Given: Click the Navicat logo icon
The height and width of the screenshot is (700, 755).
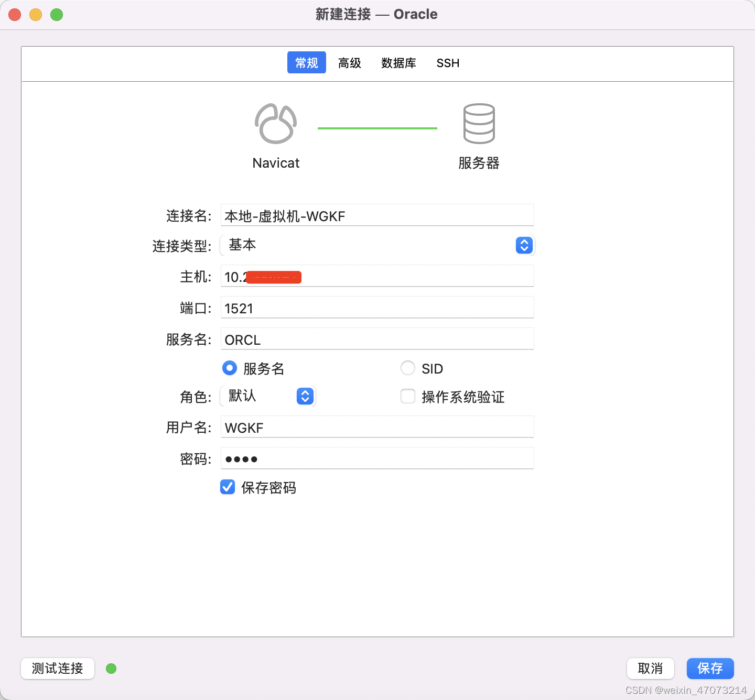Looking at the screenshot, I should tap(276, 124).
